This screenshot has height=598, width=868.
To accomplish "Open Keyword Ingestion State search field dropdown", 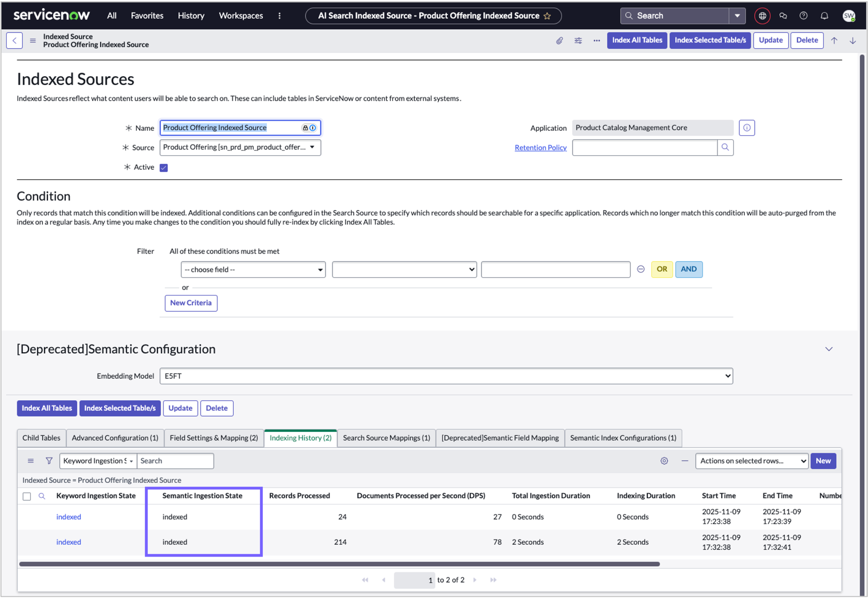I will point(98,461).
